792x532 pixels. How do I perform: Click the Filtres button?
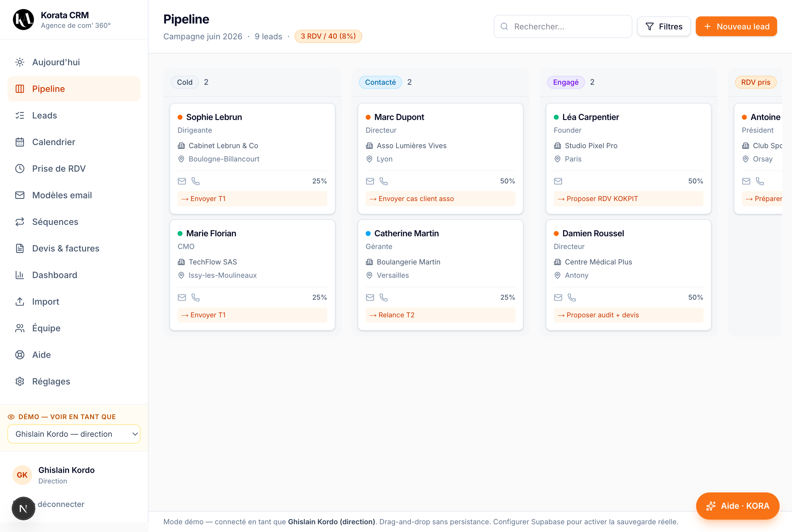click(x=663, y=27)
